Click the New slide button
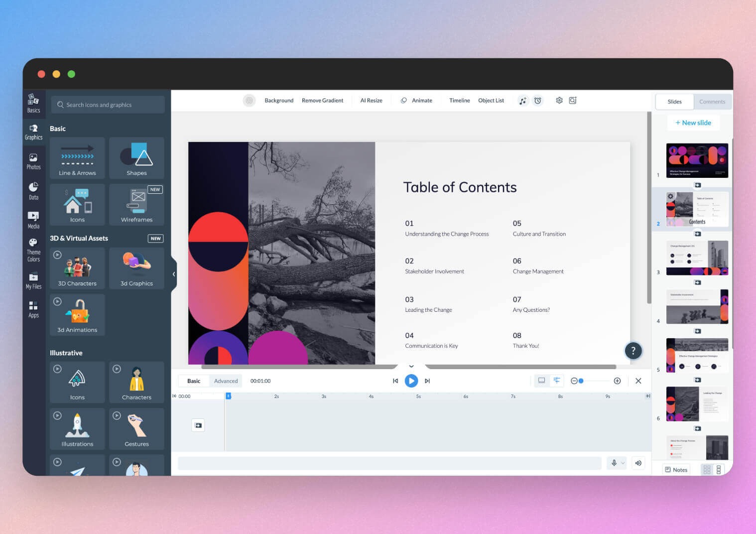 point(693,123)
